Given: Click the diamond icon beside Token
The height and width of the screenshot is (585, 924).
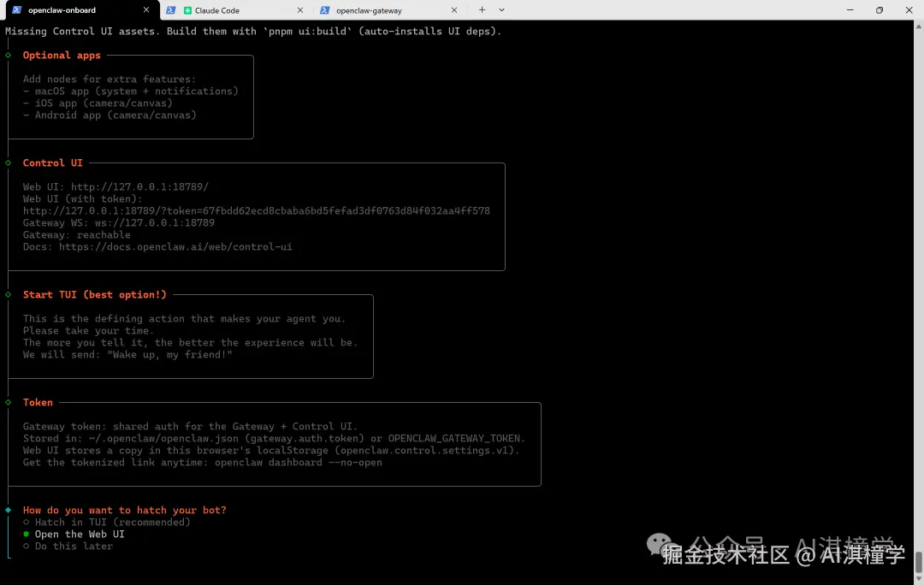Looking at the screenshot, I should (9, 402).
